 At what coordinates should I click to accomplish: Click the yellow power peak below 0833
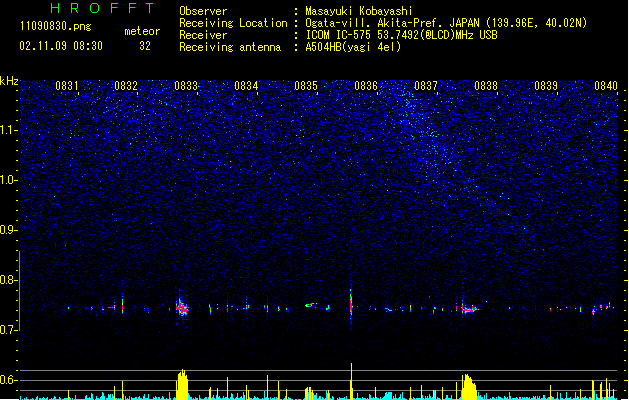182,384
